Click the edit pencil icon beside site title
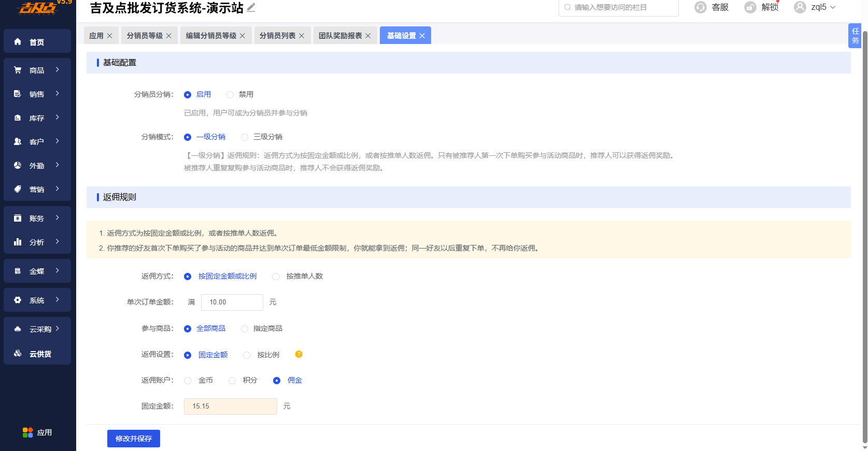The height and width of the screenshot is (451, 868). pos(251,7)
